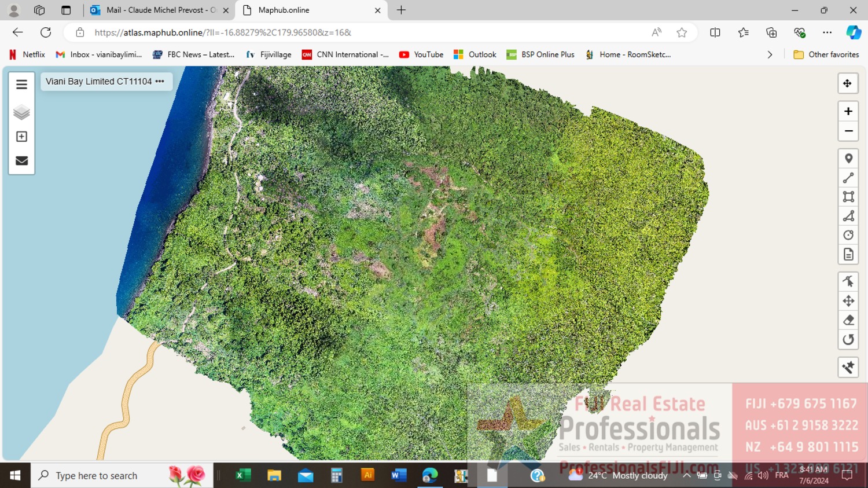Select the line drawing tool

coord(848,178)
